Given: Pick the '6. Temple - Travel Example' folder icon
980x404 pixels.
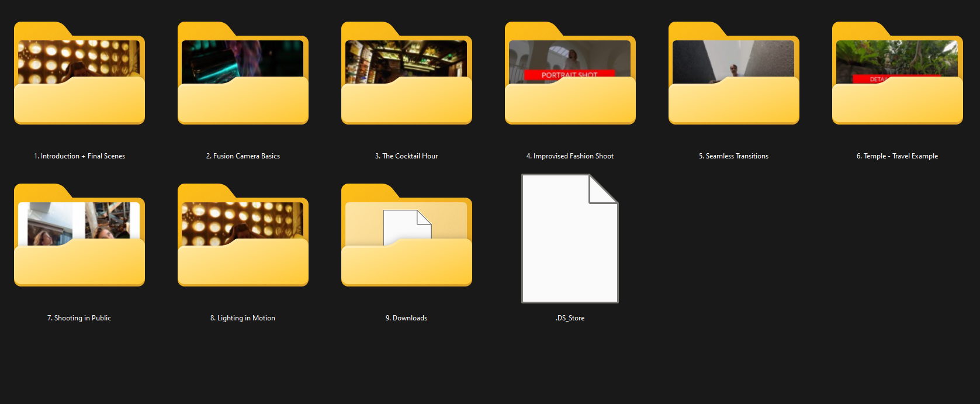Looking at the screenshot, I should click(898, 74).
